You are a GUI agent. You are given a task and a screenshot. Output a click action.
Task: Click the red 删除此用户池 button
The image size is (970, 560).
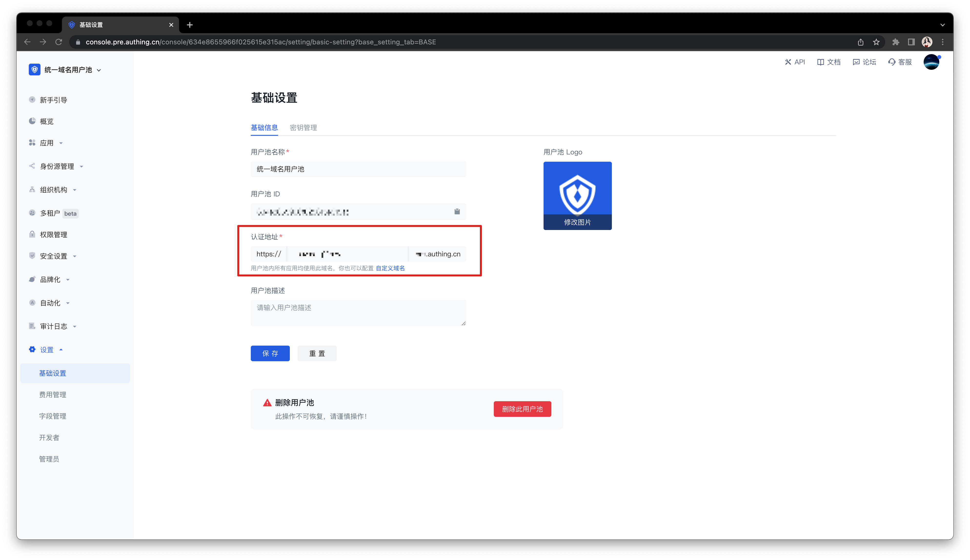tap(522, 409)
